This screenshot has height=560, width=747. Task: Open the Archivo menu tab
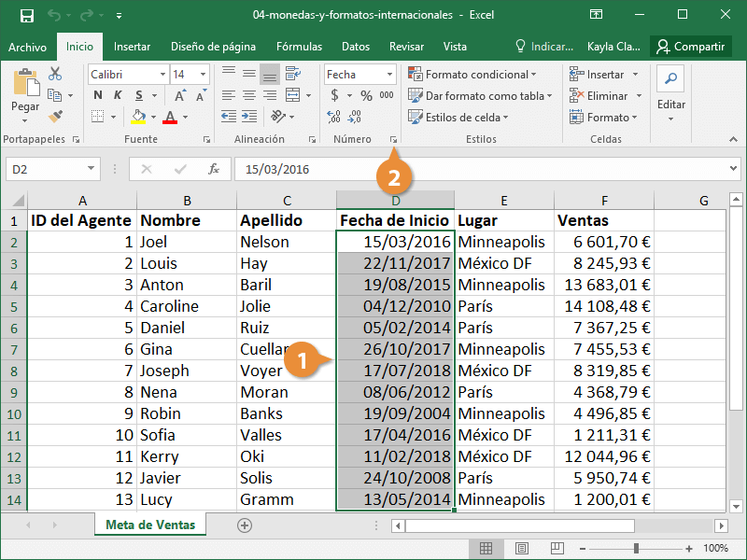(27, 47)
